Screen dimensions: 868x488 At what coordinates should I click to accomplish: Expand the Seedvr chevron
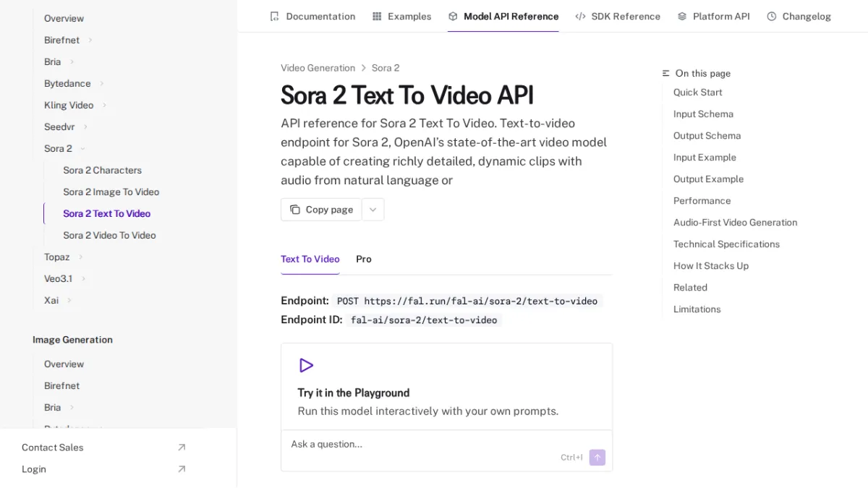(x=85, y=127)
